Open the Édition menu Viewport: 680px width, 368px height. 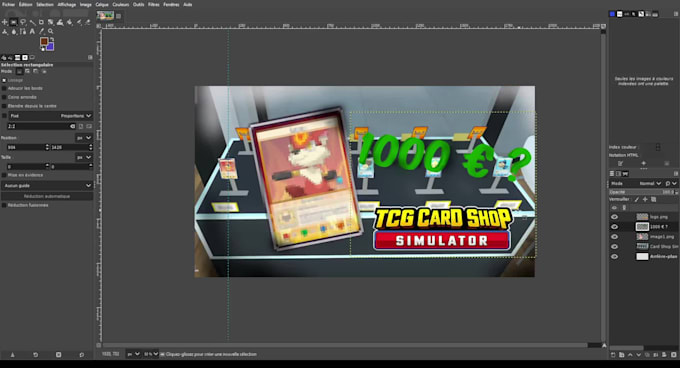[26, 4]
